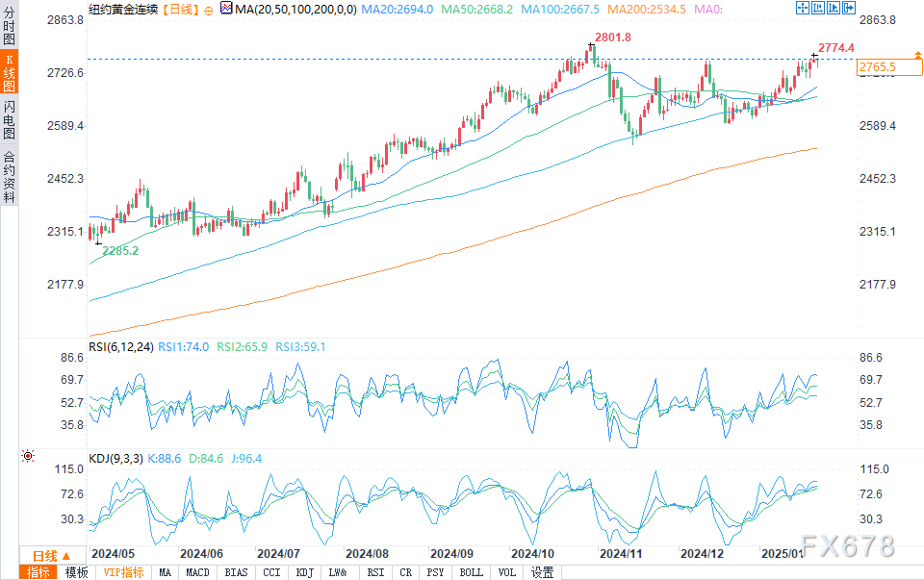The height and width of the screenshot is (580, 924).
Task: Open the 日线 period dropdown at bottom left
Action: coord(50,556)
